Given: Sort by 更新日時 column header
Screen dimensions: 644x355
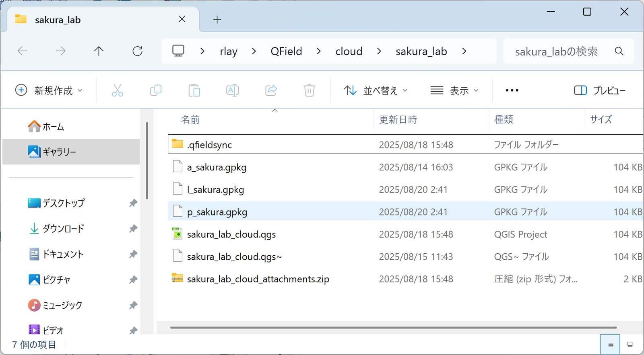Looking at the screenshot, I should [398, 119].
